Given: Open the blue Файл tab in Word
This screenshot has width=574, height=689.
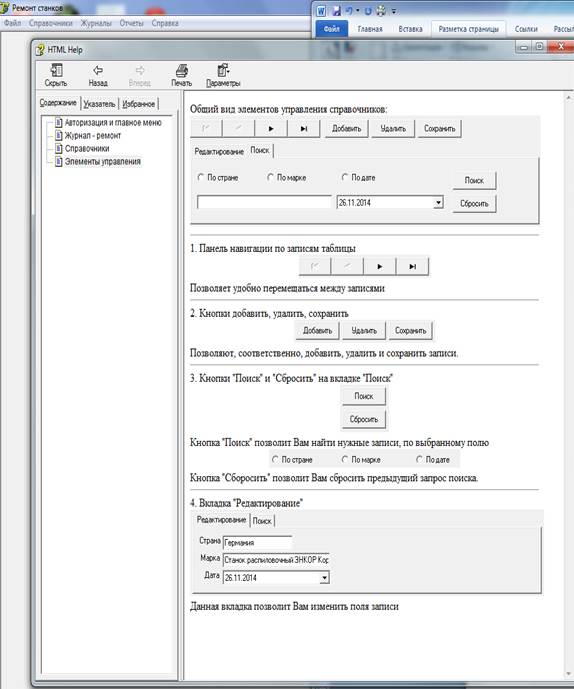Looking at the screenshot, I should click(332, 29).
